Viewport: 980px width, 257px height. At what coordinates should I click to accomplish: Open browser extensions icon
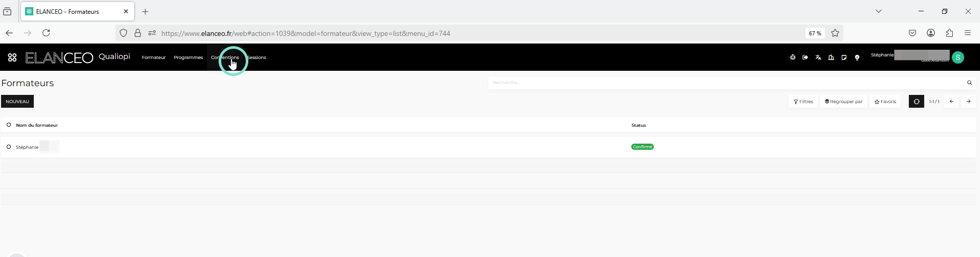tap(949, 33)
